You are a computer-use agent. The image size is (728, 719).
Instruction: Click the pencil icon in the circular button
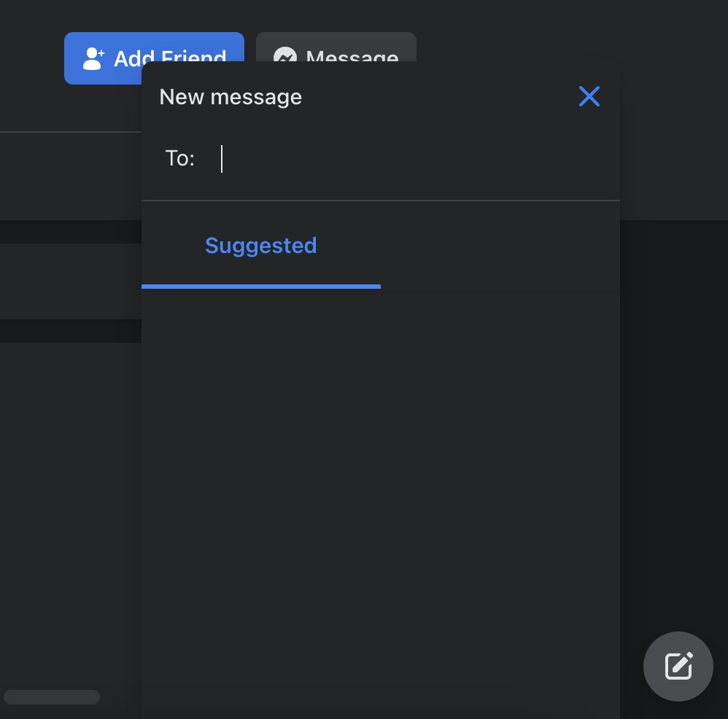pos(678,666)
